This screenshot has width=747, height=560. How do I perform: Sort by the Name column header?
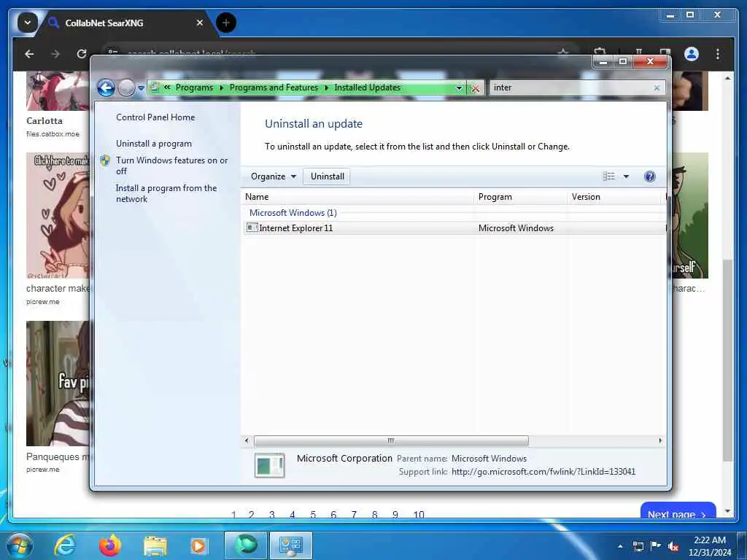click(358, 197)
